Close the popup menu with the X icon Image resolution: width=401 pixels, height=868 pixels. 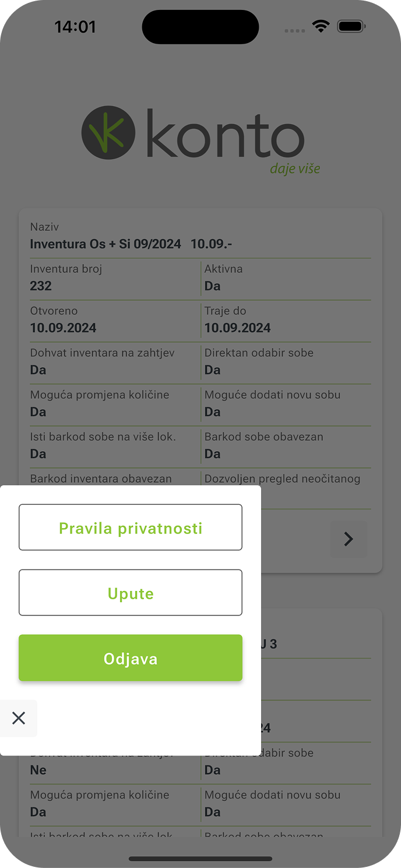point(19,718)
